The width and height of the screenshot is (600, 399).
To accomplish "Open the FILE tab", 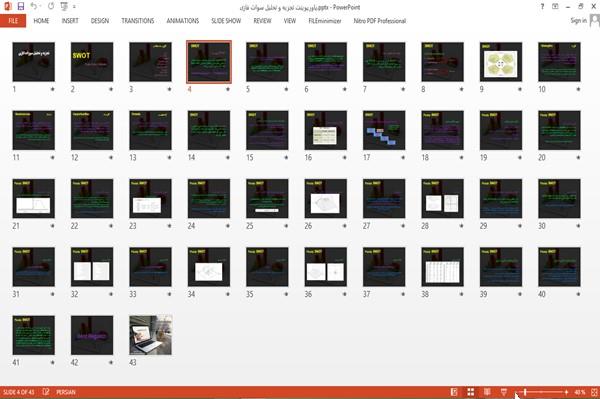I will click(13, 21).
